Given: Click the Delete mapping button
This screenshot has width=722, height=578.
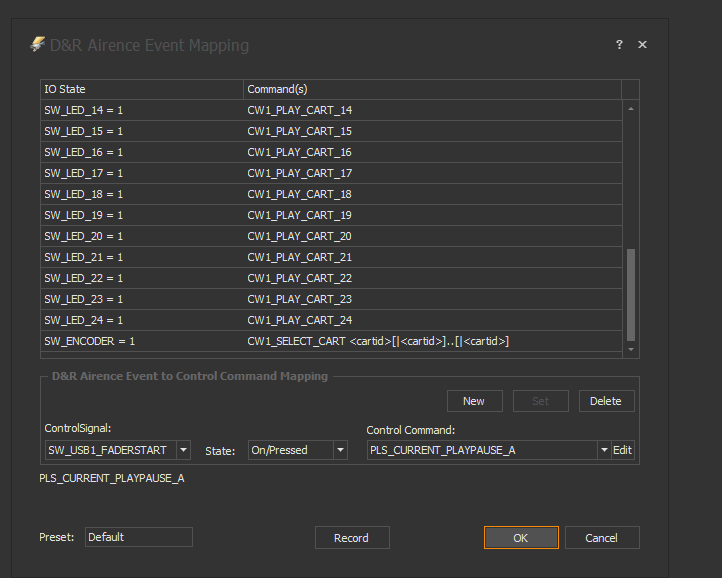Looking at the screenshot, I should click(605, 401).
